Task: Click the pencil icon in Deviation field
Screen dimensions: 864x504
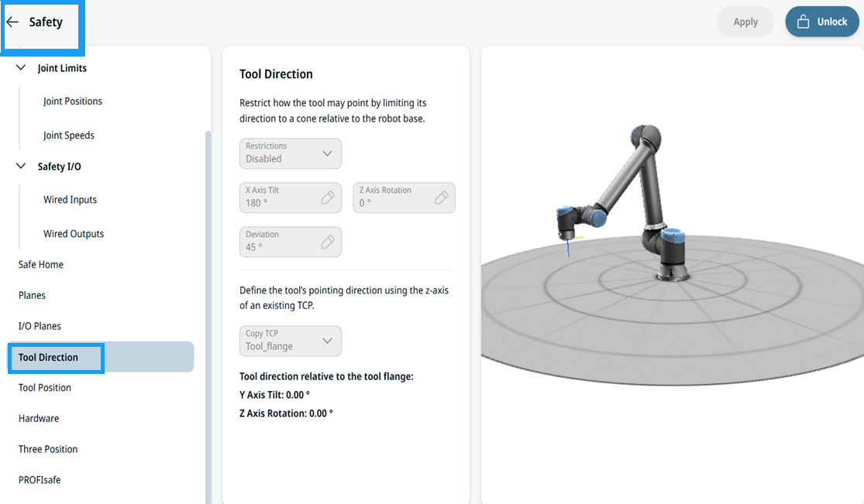Action: (x=328, y=242)
